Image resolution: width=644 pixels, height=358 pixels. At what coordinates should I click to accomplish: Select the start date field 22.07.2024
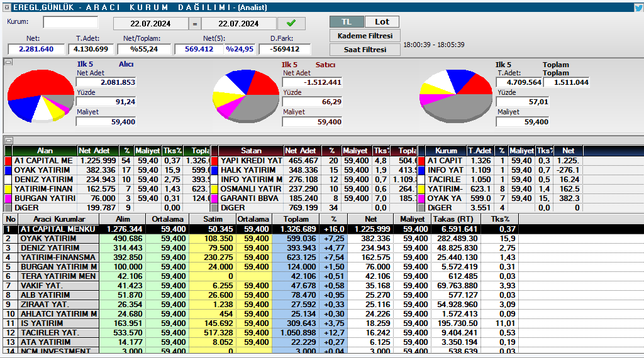150,24
